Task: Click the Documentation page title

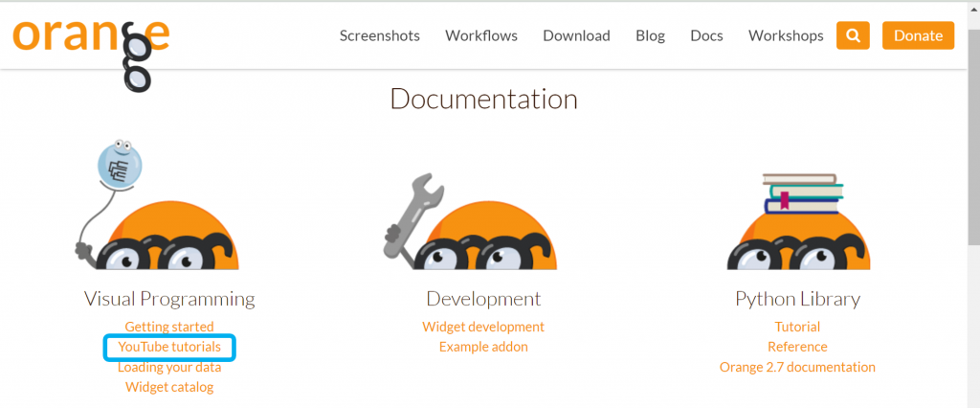Action: 483,100
